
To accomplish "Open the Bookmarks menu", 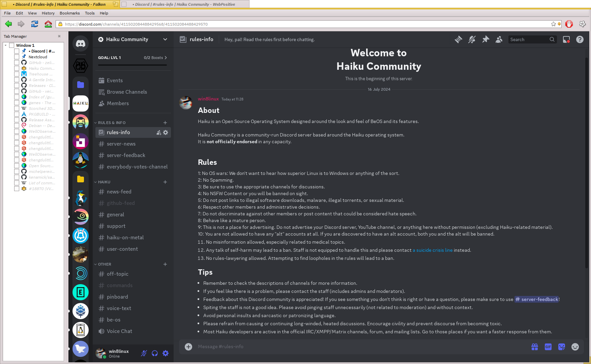I will 69,13.
